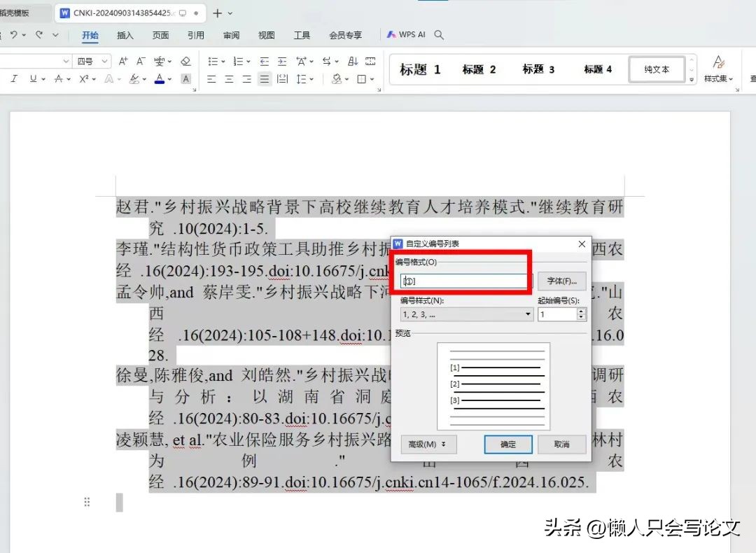The height and width of the screenshot is (553, 756).
Task: Click the 字体(F)... button
Action: (561, 281)
